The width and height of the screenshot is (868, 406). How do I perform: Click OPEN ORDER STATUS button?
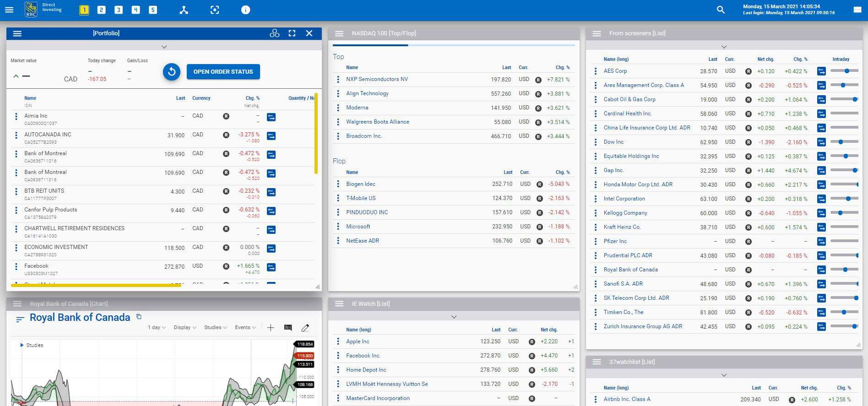coord(223,72)
